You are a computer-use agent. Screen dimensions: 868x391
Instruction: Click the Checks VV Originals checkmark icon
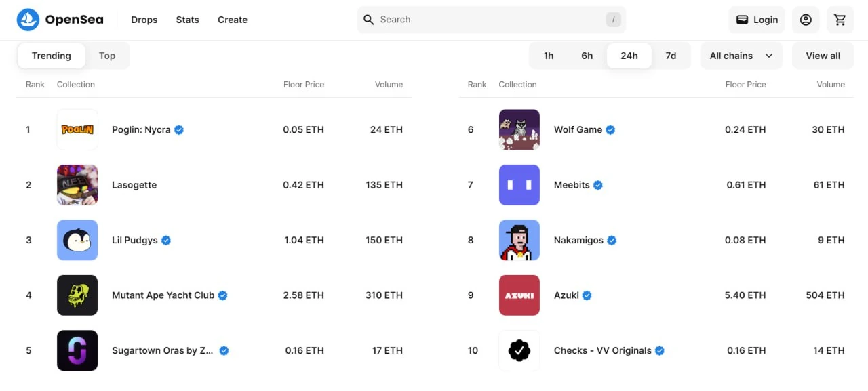[x=519, y=350]
